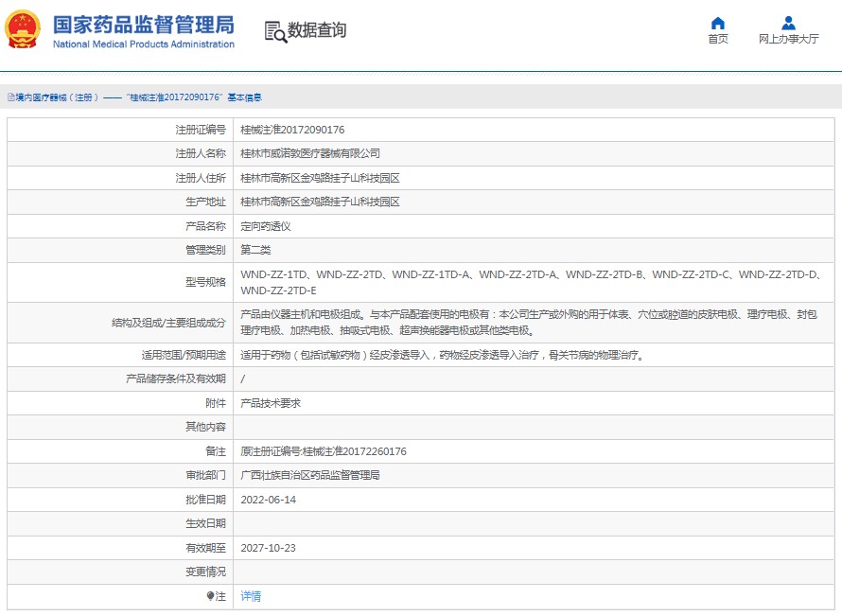Click 备注 row label

pos(216,451)
